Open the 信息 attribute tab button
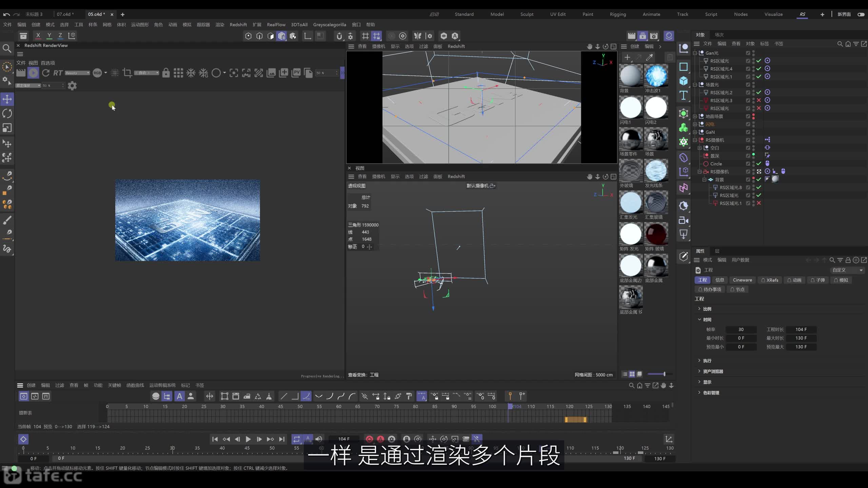Viewport: 868px width, 488px height. click(x=719, y=280)
